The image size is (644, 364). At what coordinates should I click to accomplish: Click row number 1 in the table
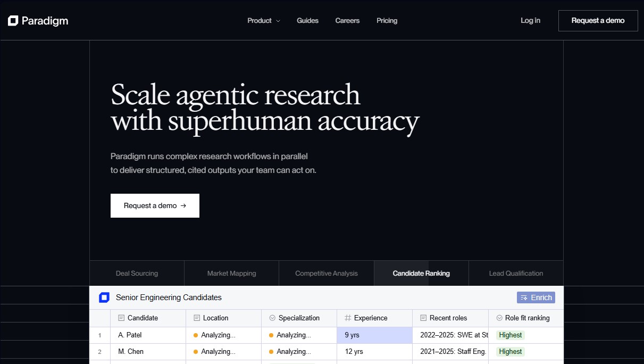(100, 335)
